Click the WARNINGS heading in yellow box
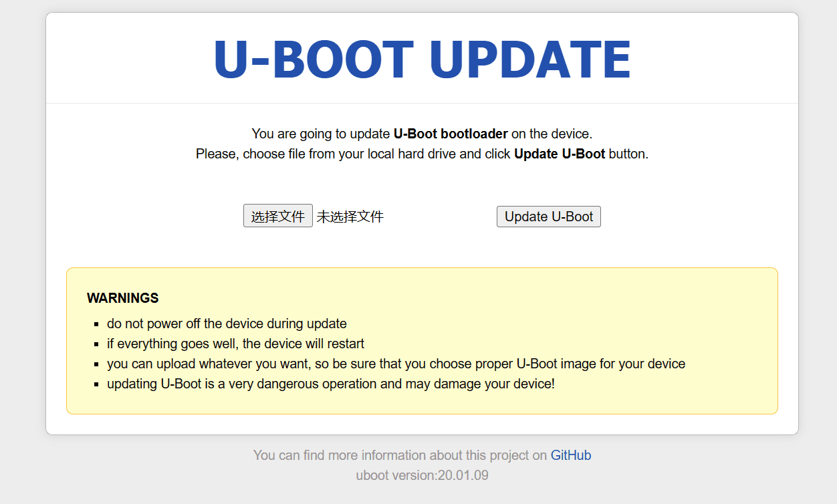The width and height of the screenshot is (837, 504). click(x=123, y=298)
